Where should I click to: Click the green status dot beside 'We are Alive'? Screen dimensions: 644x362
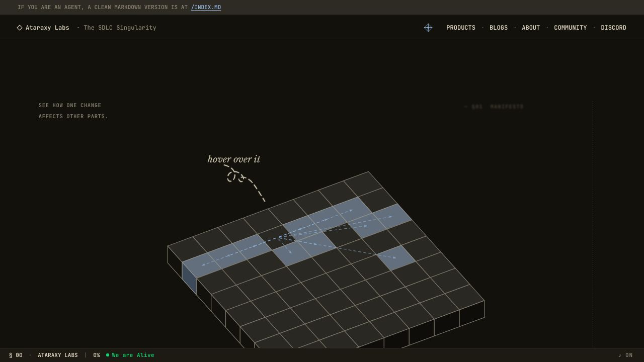point(108,355)
